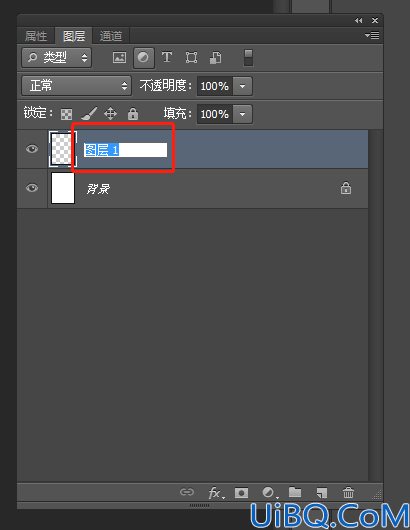Select the 背景 layer name

[98, 189]
